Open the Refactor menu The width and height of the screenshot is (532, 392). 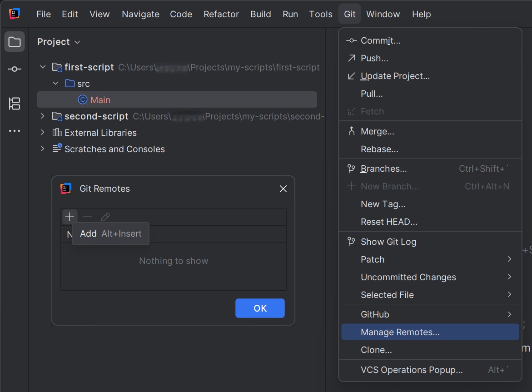point(221,14)
